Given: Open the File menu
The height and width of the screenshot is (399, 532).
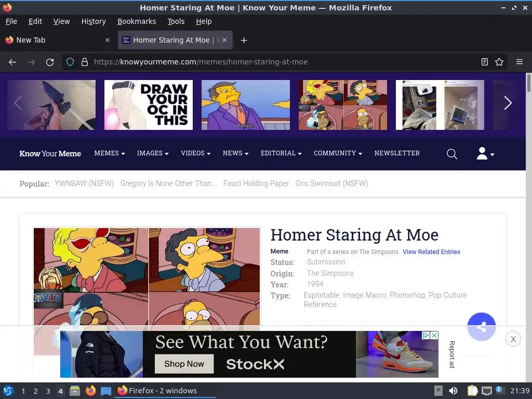Looking at the screenshot, I should click(11, 21).
